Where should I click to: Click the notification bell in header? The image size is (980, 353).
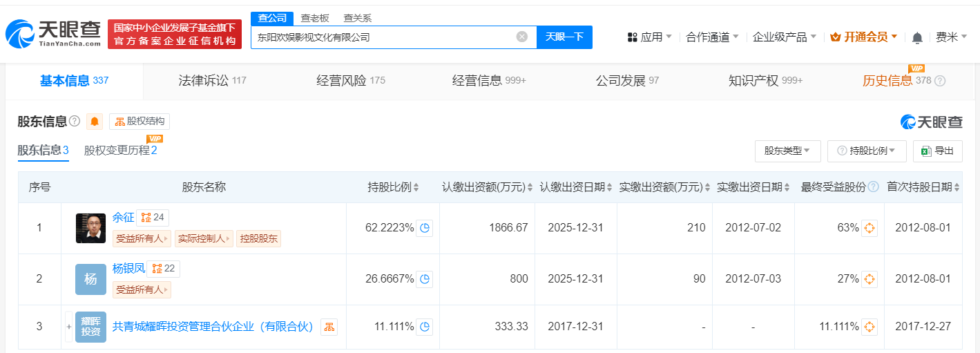(917, 37)
